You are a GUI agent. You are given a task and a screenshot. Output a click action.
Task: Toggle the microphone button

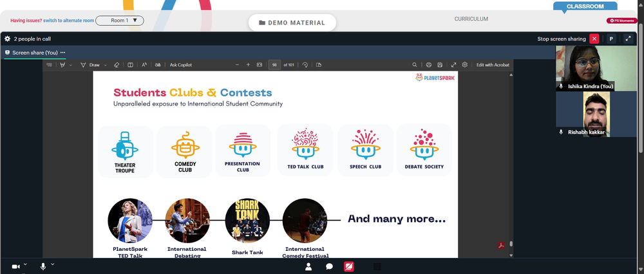[x=43, y=267]
